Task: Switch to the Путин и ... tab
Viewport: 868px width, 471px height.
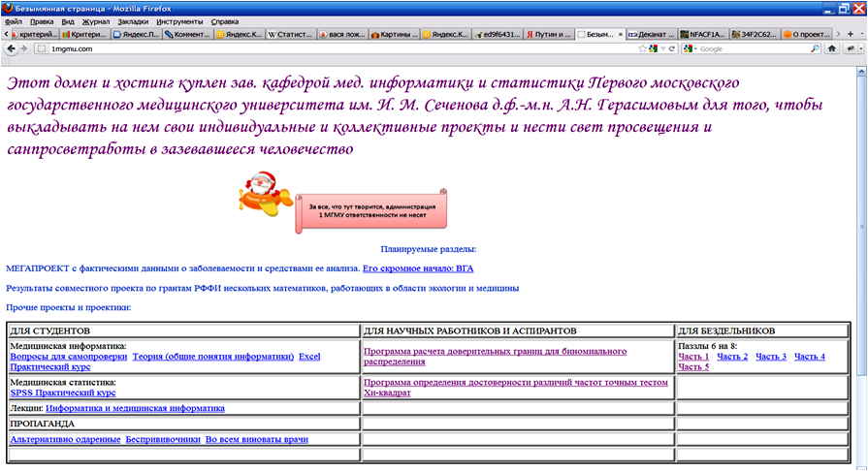Action: click(548, 34)
